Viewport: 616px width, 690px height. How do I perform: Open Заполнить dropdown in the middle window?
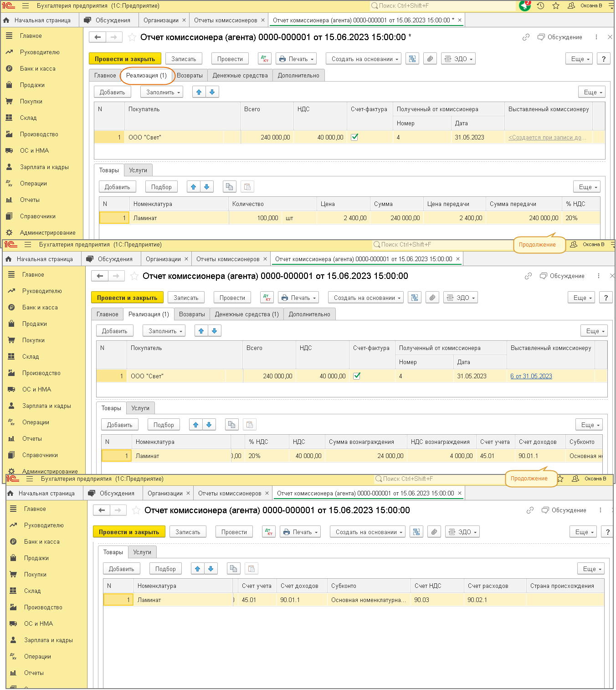(164, 331)
